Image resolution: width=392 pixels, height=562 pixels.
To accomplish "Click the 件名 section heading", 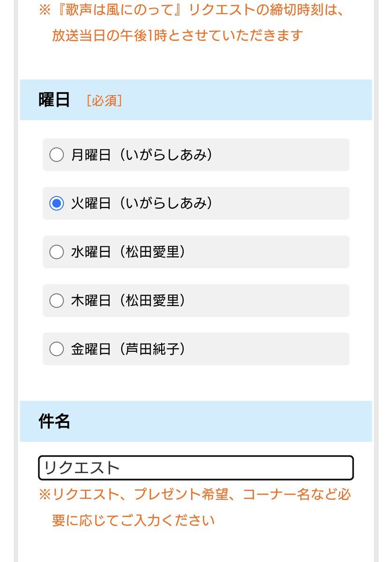I will tap(54, 421).
